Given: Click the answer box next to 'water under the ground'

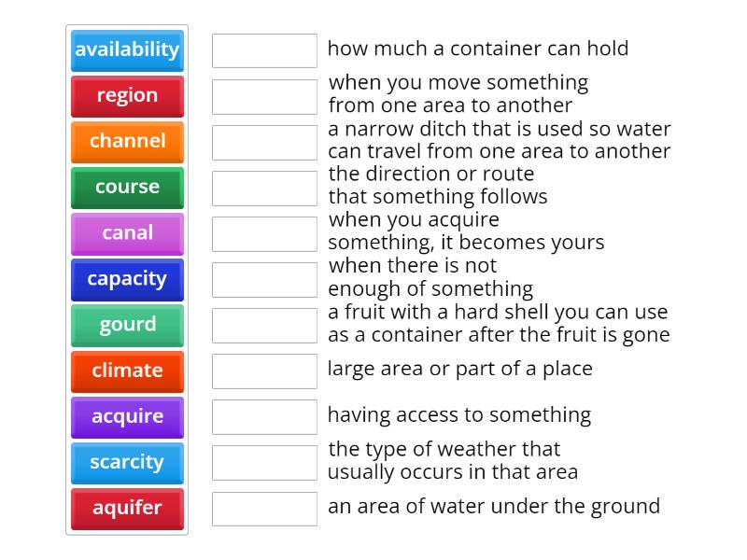Looking at the screenshot, I should [x=264, y=509].
